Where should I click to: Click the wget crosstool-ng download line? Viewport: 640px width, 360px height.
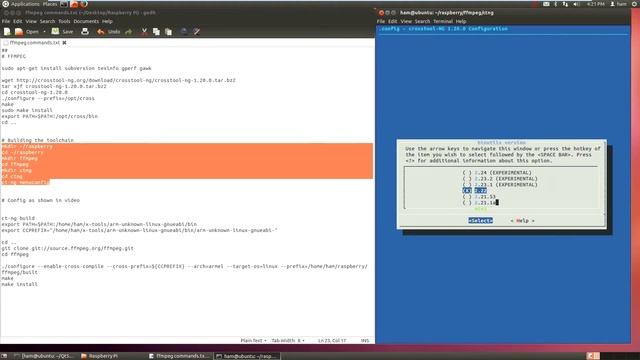click(x=118, y=80)
